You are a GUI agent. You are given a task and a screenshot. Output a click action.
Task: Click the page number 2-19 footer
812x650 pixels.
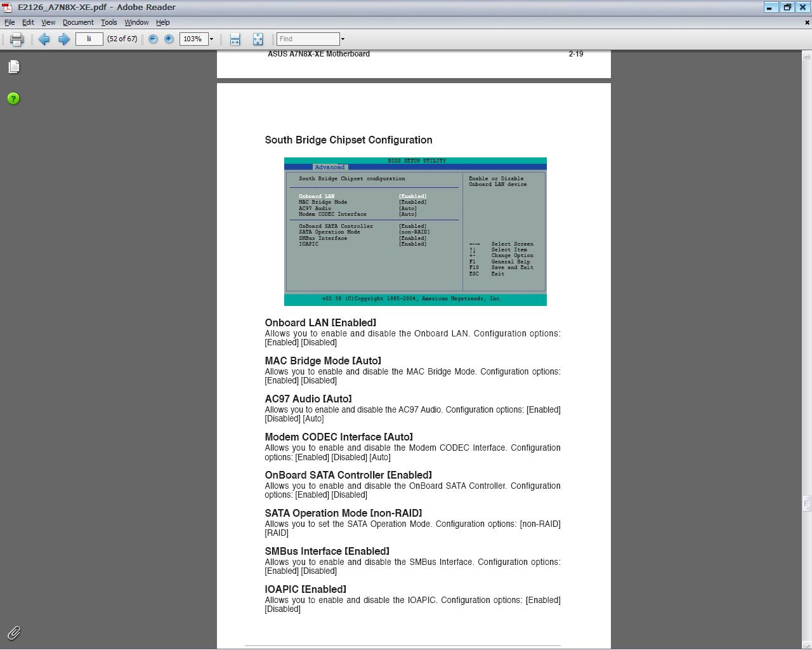(576, 54)
